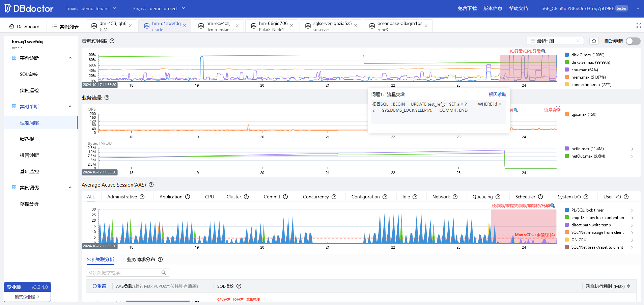The width and height of the screenshot is (644, 305).
Task: Open 基础监控 in sidebar
Action: [x=29, y=171]
